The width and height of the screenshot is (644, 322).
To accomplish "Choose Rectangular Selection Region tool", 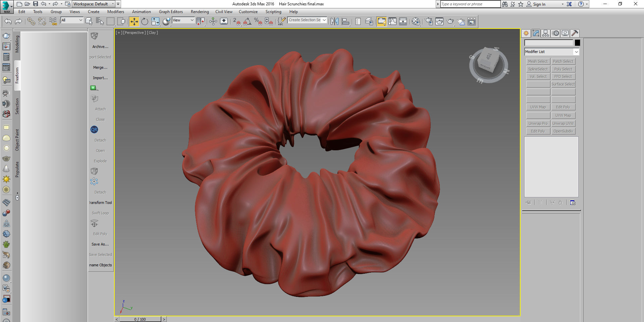I will click(110, 21).
